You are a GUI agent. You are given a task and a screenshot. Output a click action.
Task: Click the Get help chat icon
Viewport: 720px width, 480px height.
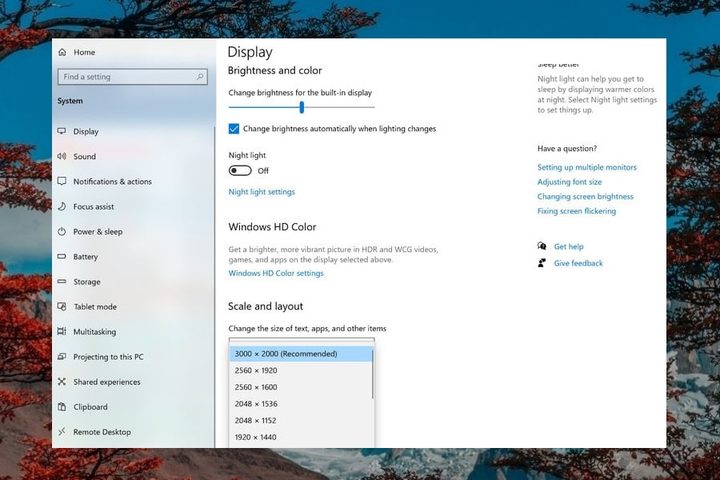coord(542,246)
